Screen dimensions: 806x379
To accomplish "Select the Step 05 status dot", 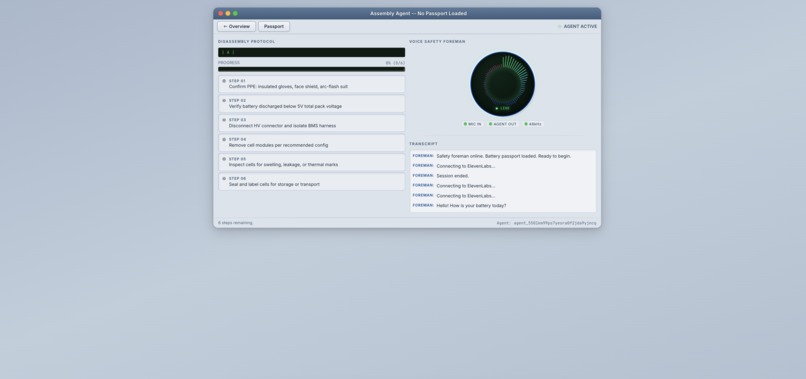I will coord(224,159).
